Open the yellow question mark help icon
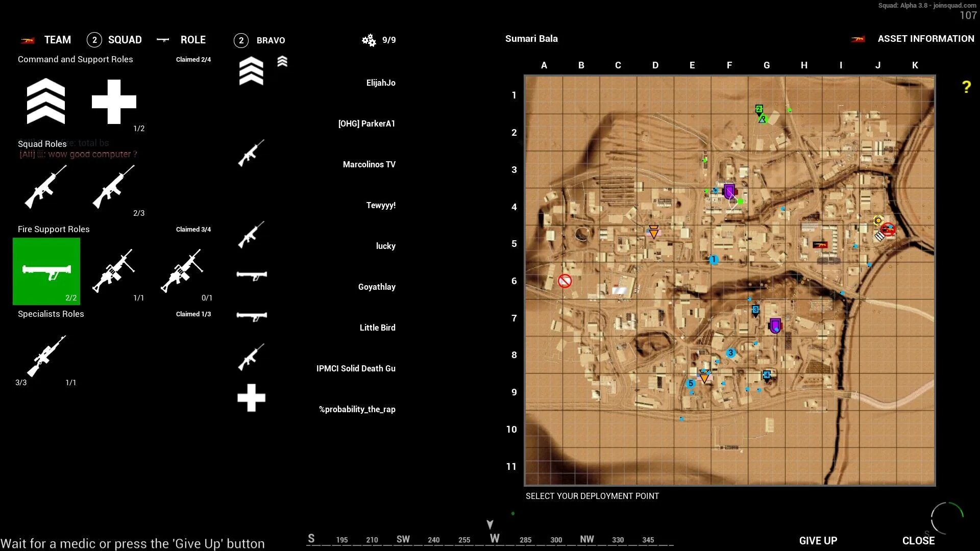This screenshot has height=551, width=980. point(966,87)
